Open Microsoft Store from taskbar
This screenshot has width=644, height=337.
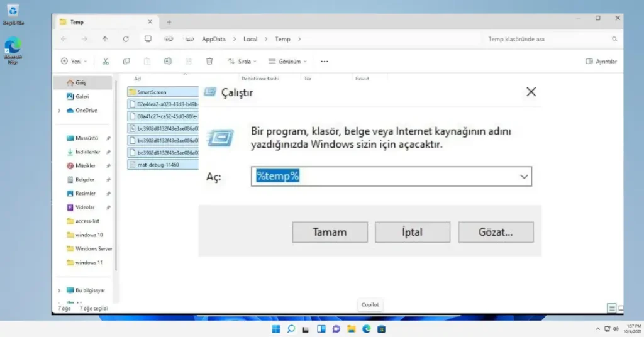[382, 329]
